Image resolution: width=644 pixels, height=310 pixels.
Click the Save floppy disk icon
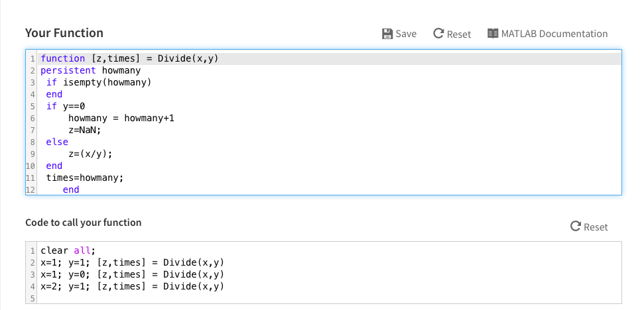tap(387, 34)
